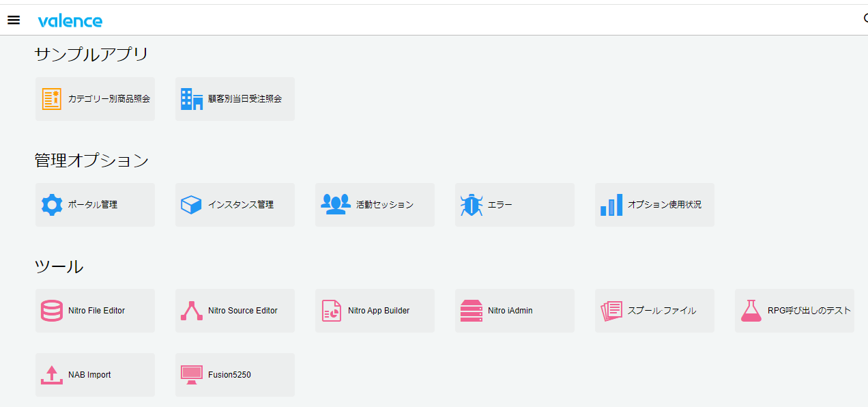Click NAB Import upload icon

[52, 375]
